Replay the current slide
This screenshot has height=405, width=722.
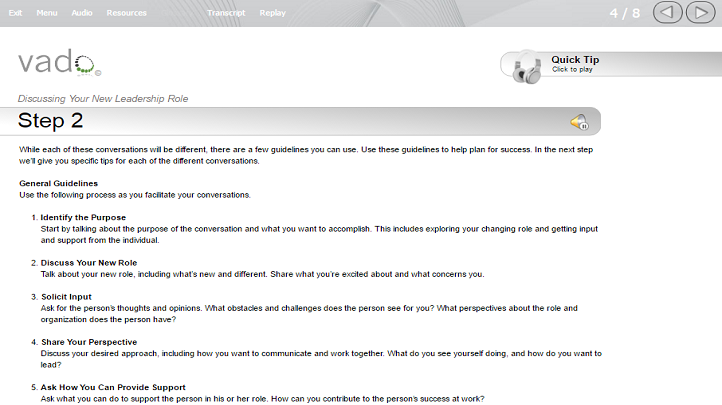[273, 13]
